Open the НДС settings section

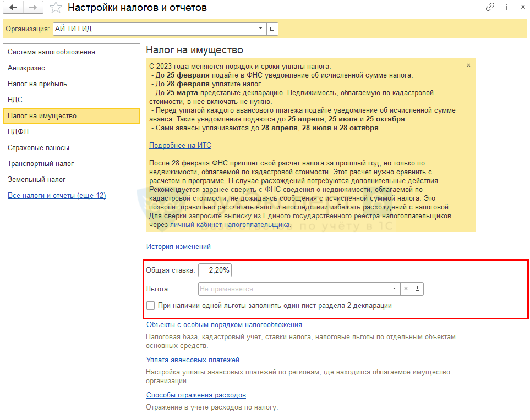(15, 100)
